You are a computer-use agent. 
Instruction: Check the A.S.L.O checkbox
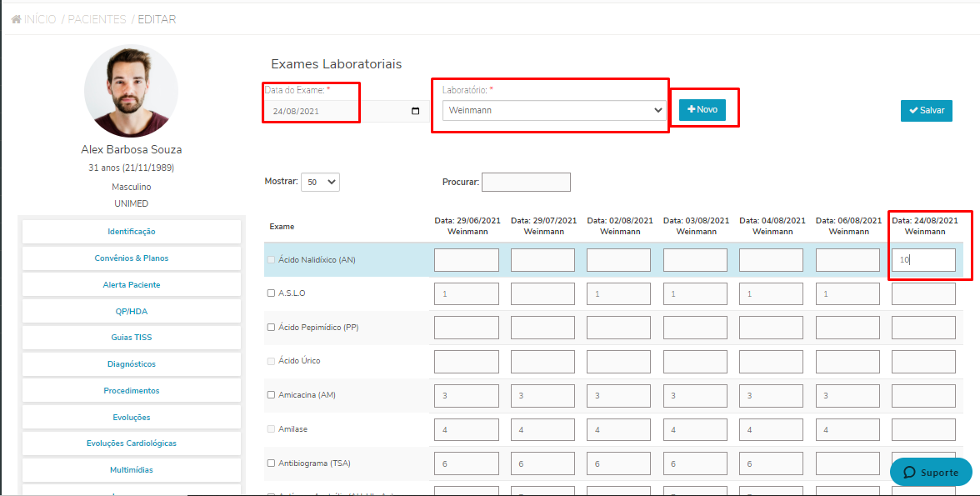(x=272, y=293)
